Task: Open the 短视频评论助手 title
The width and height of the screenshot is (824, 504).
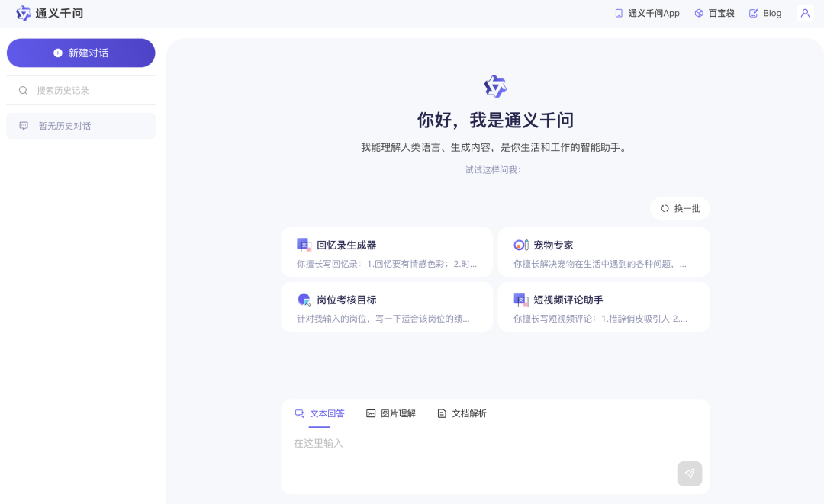Action: [x=568, y=300]
